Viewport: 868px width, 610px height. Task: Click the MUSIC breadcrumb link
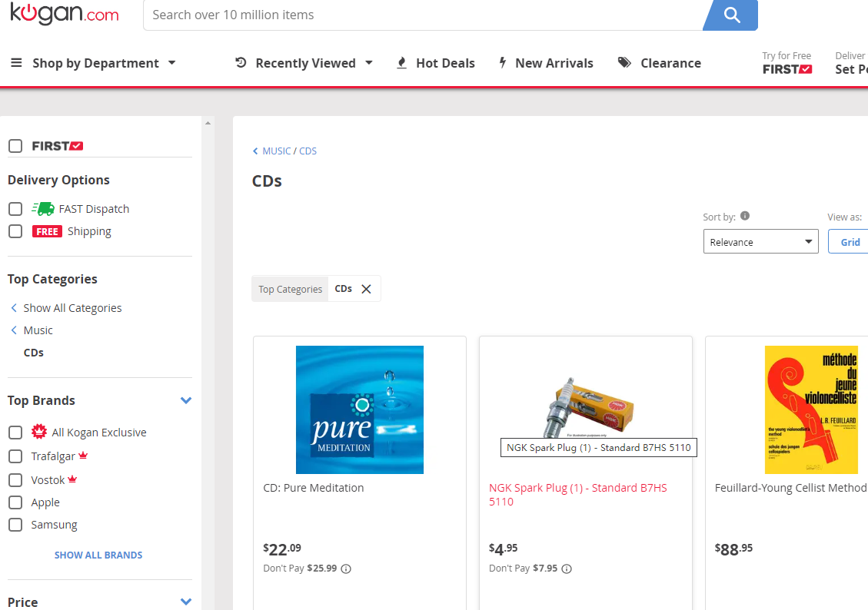coord(276,151)
